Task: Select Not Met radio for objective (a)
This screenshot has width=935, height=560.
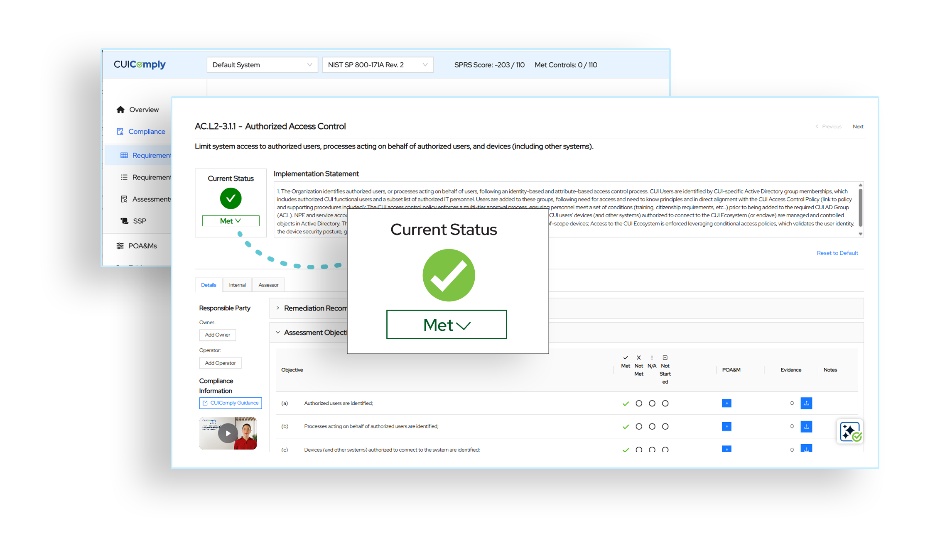Action: [639, 403]
